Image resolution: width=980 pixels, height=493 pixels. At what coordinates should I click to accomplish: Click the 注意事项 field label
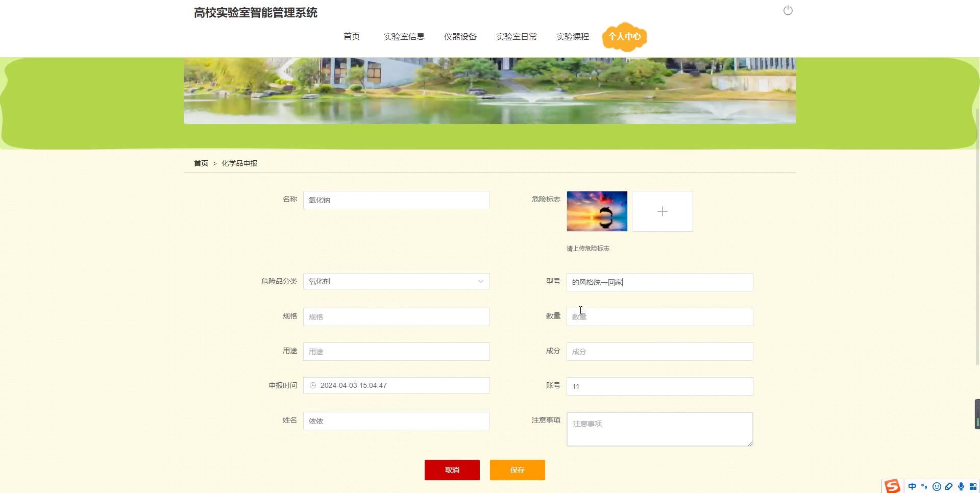coord(546,420)
